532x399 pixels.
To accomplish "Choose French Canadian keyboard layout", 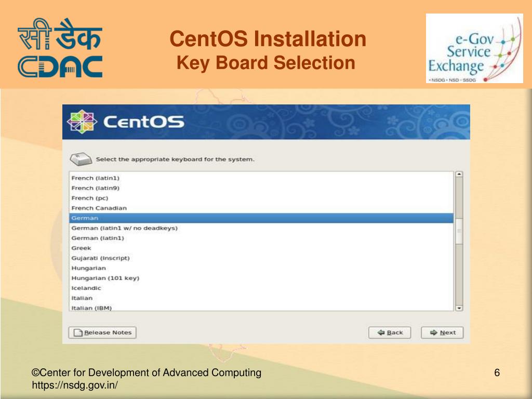I will click(x=261, y=208).
